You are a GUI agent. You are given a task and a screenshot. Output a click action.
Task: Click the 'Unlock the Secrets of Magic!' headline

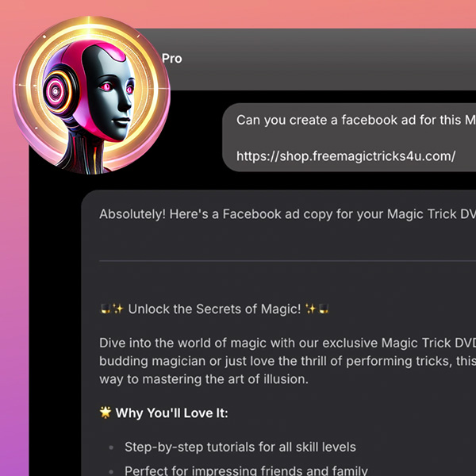(214, 309)
